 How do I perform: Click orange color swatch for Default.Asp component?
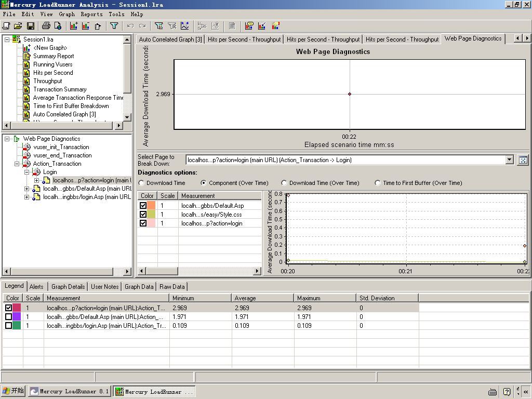(151, 206)
